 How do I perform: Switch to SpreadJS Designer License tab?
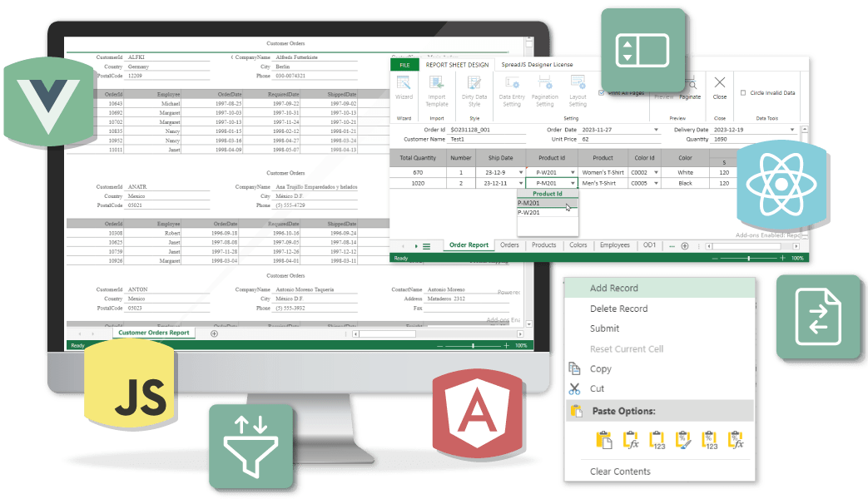click(x=537, y=65)
